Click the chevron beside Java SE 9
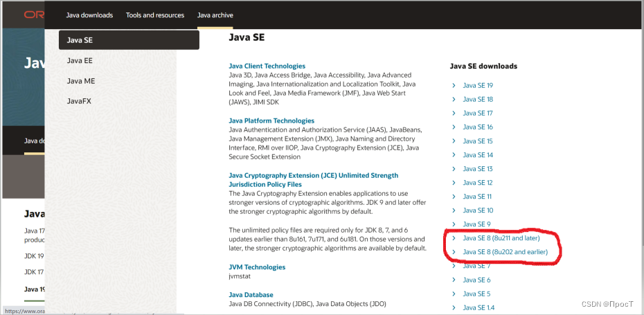 point(454,224)
